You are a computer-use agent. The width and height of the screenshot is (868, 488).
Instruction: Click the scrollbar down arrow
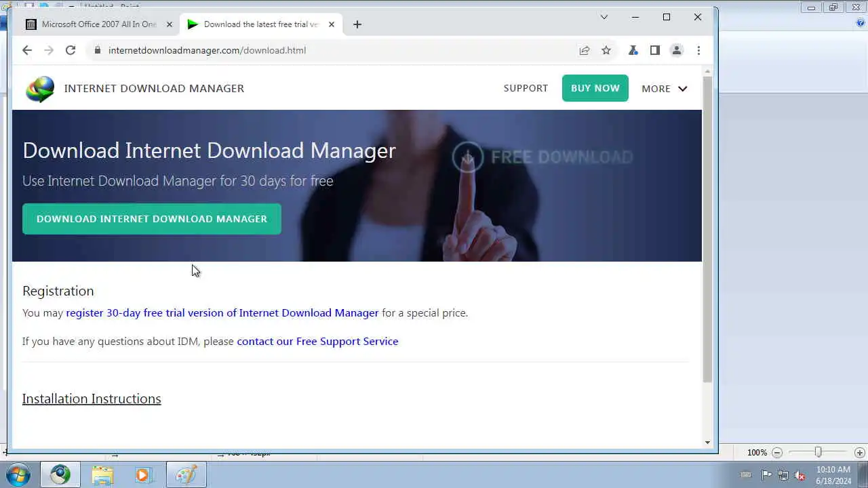[x=707, y=443]
